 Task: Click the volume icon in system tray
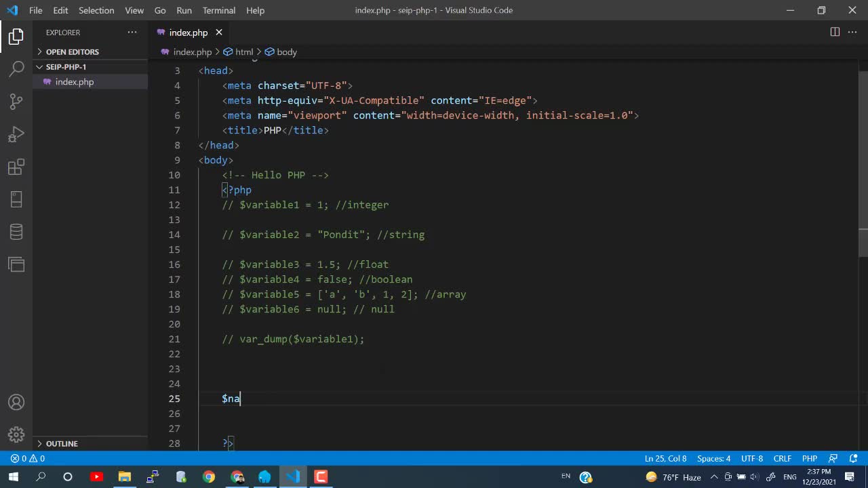pyautogui.click(x=753, y=477)
